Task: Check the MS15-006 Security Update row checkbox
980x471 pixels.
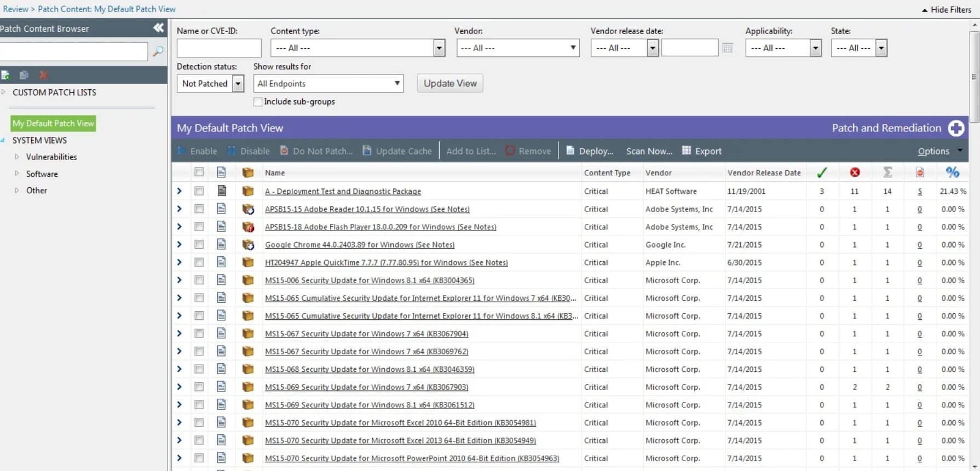Action: pos(199,280)
